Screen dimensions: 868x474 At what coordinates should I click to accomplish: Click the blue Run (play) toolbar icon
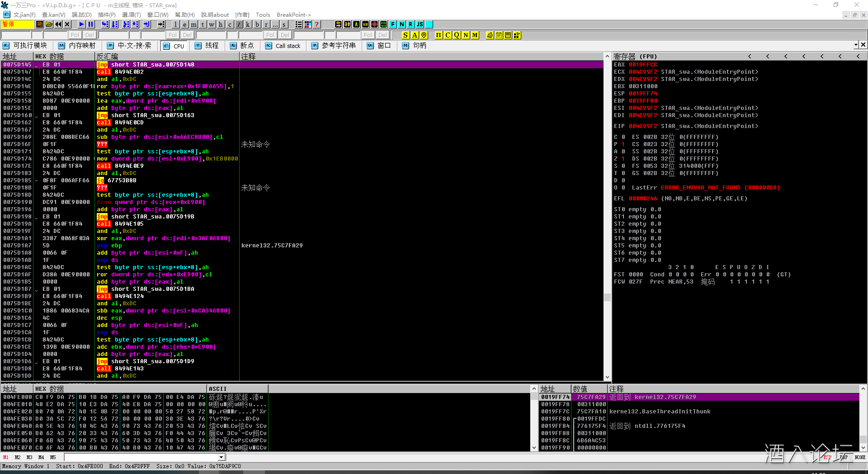(81, 24)
